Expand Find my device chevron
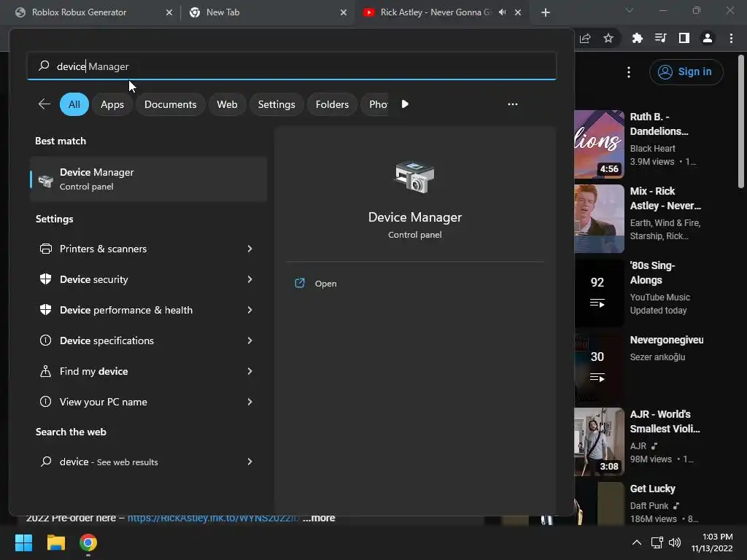The image size is (747, 560). (249, 371)
